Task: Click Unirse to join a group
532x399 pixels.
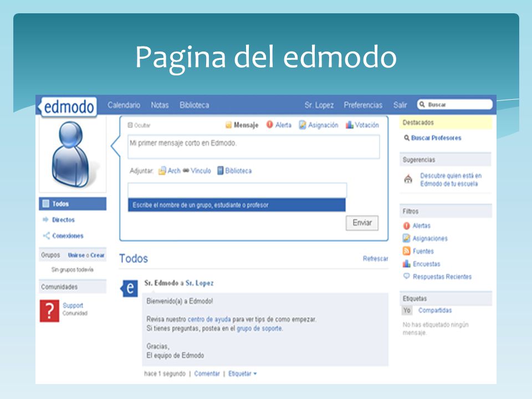Action: (76, 255)
